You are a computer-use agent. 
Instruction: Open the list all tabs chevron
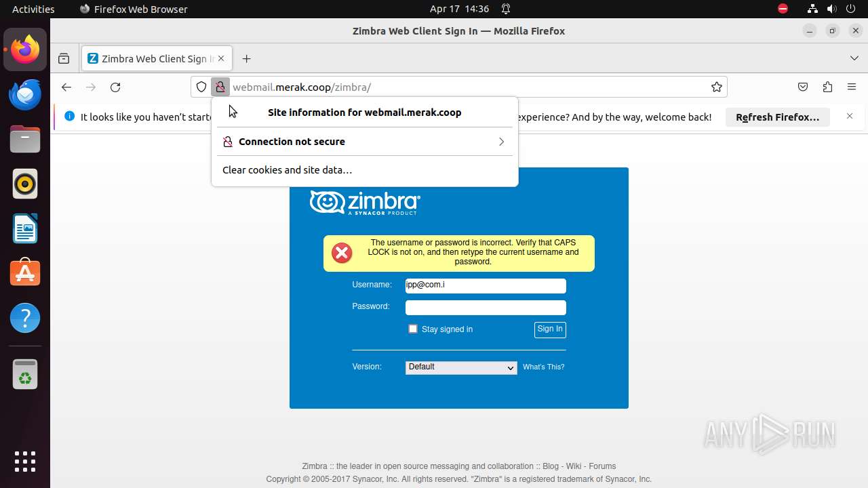pos(854,59)
